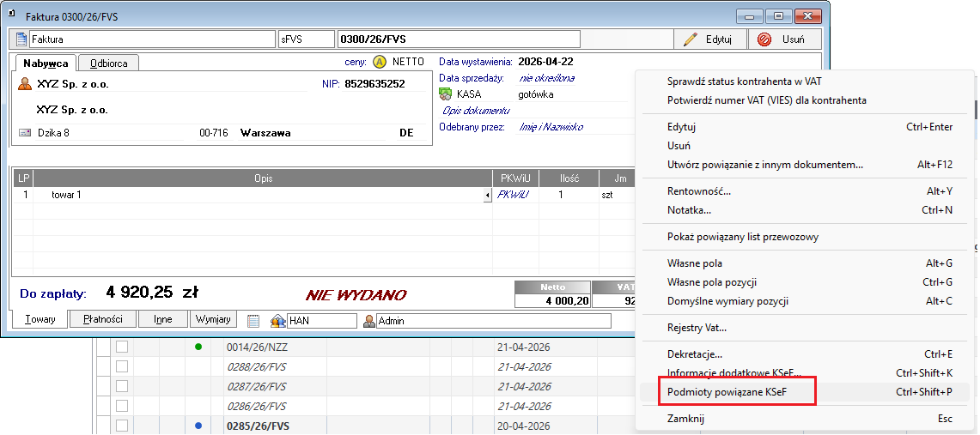
Task: Select the checkbox next to 0285/26/FVS
Action: [x=121, y=426]
